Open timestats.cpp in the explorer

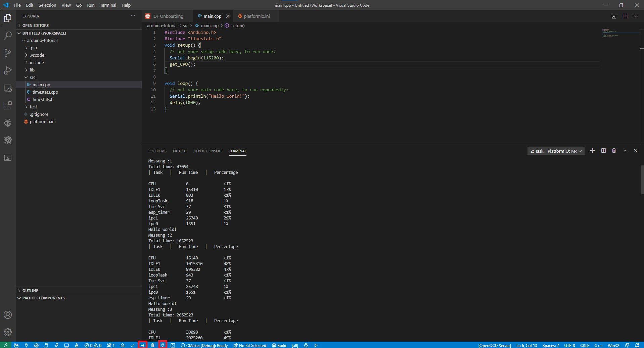click(45, 92)
